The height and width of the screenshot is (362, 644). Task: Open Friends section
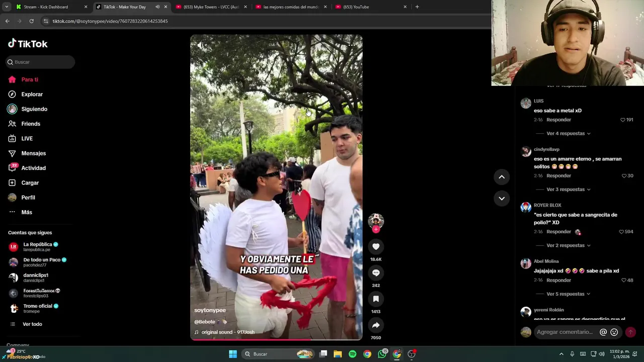[24, 124]
